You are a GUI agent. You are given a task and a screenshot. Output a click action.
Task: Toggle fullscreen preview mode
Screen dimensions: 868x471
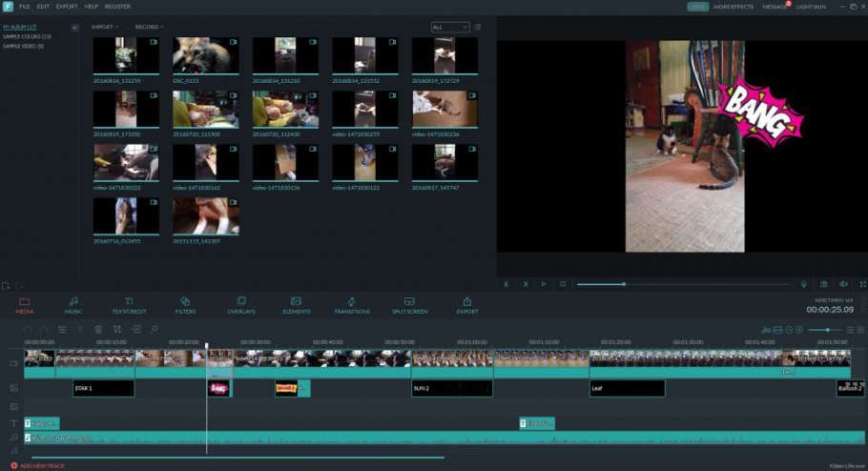click(860, 284)
